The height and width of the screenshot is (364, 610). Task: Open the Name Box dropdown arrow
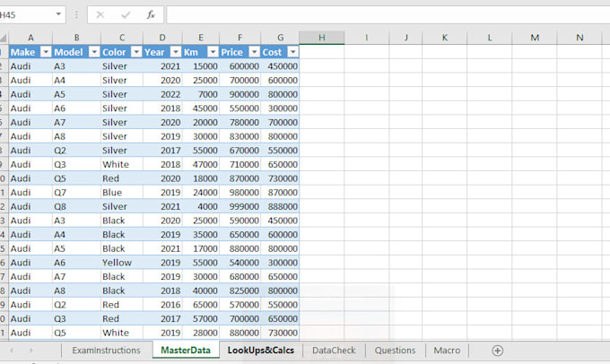point(58,15)
